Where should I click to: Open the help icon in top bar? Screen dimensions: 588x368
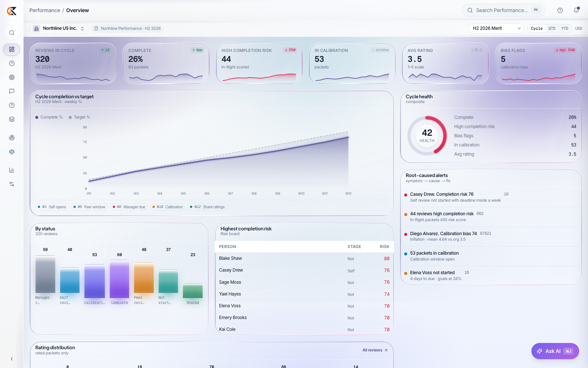pyautogui.click(x=560, y=10)
